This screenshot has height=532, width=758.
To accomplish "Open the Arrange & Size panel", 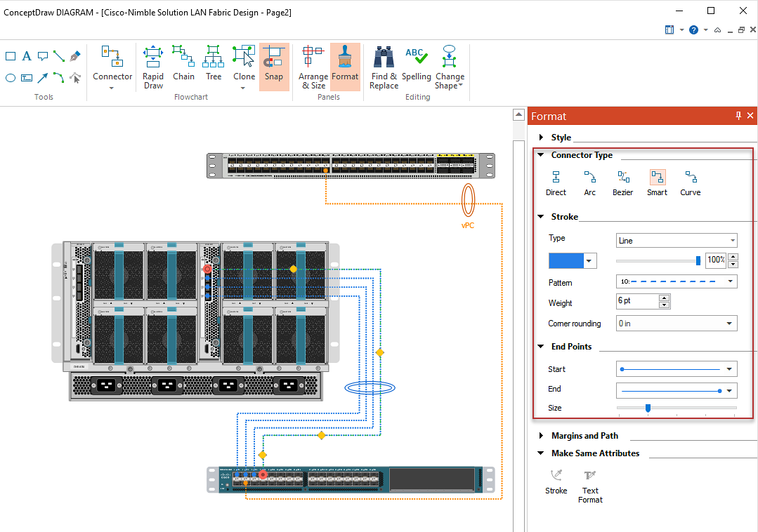I will pyautogui.click(x=313, y=67).
